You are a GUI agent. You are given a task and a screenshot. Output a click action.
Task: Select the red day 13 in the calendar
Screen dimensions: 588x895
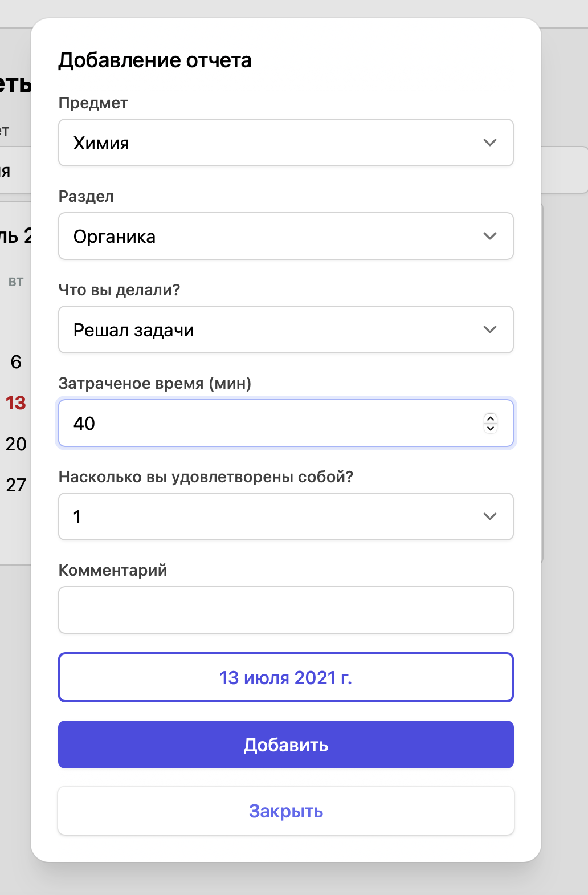16,403
